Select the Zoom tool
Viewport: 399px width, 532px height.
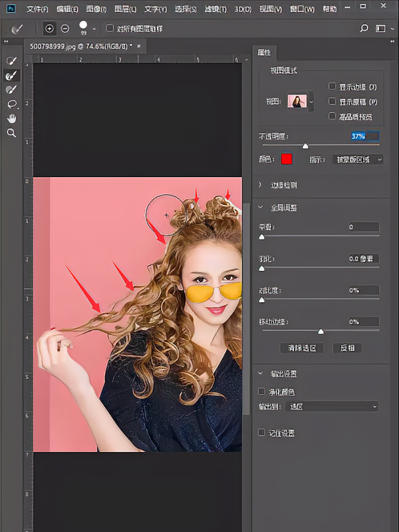pyautogui.click(x=11, y=133)
